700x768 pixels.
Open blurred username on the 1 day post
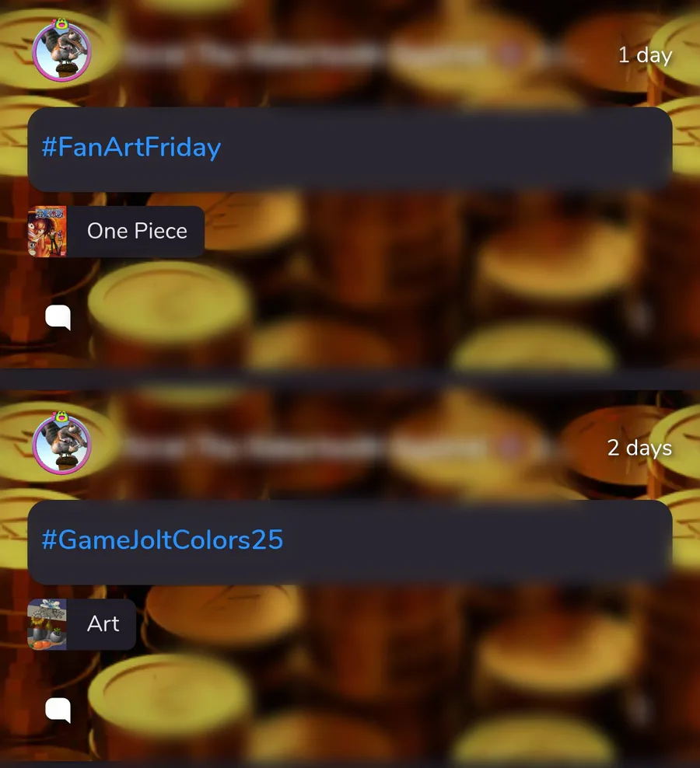pyautogui.click(x=304, y=55)
